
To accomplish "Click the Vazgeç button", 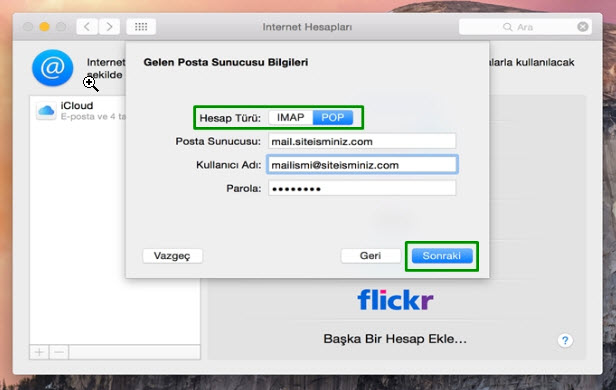I will (172, 256).
